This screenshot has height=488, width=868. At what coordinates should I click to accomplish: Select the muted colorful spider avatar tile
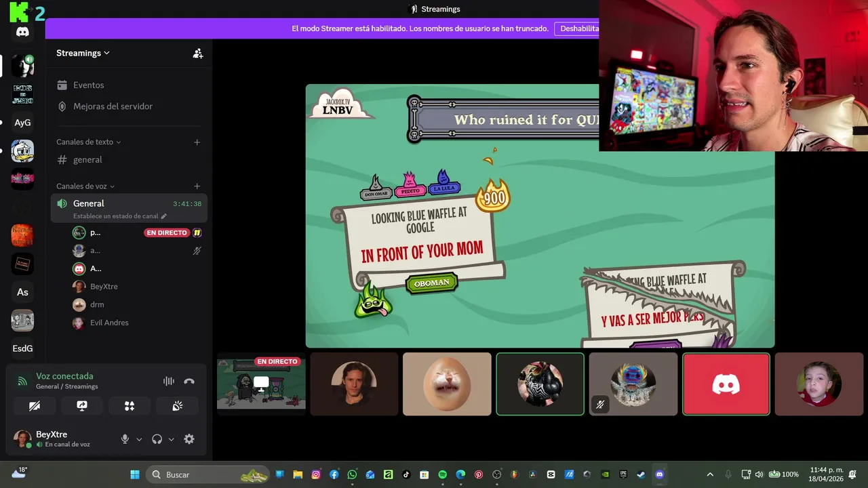pos(633,384)
